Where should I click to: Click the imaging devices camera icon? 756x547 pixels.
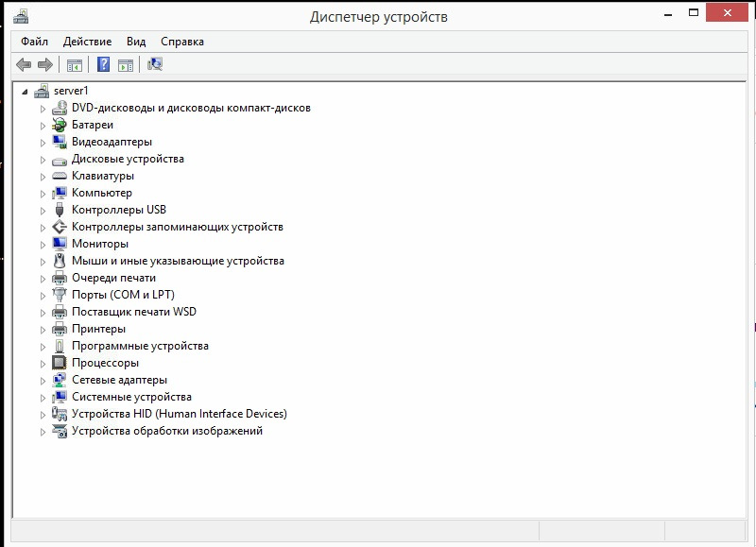(60, 431)
